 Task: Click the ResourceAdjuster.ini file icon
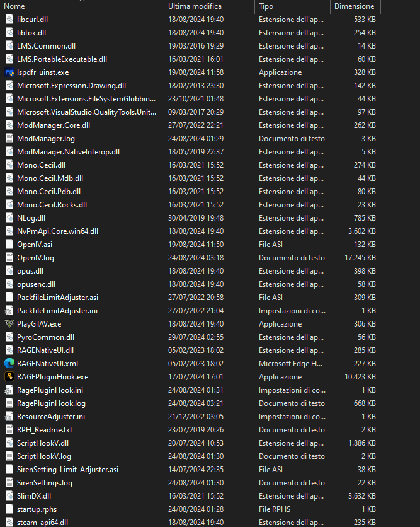point(9,417)
